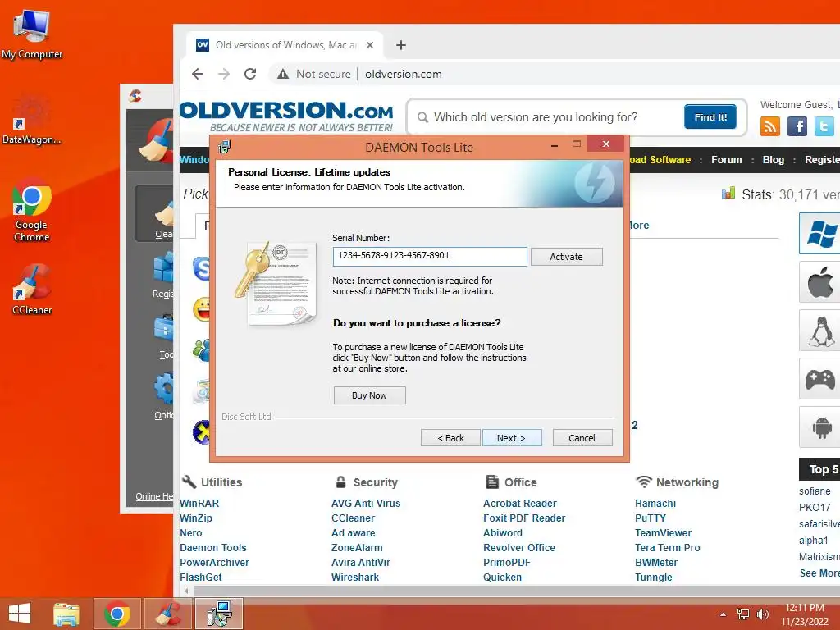Focus the old version search box

[546, 116]
